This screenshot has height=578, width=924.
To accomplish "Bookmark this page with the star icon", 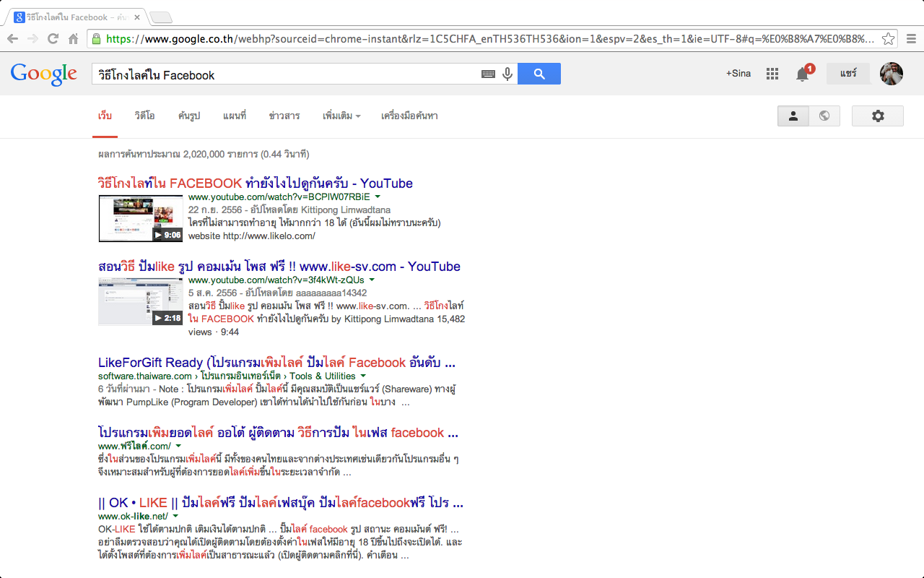I will tap(889, 39).
